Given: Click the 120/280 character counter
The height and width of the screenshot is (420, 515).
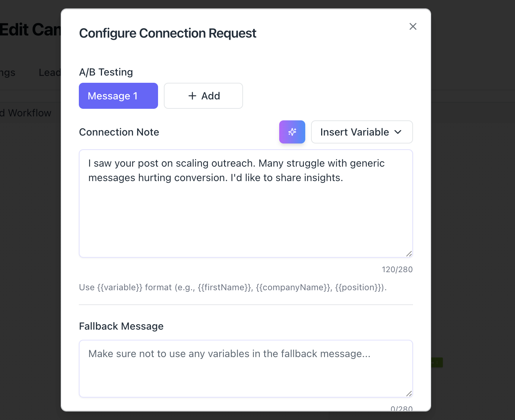Looking at the screenshot, I should pos(397,270).
